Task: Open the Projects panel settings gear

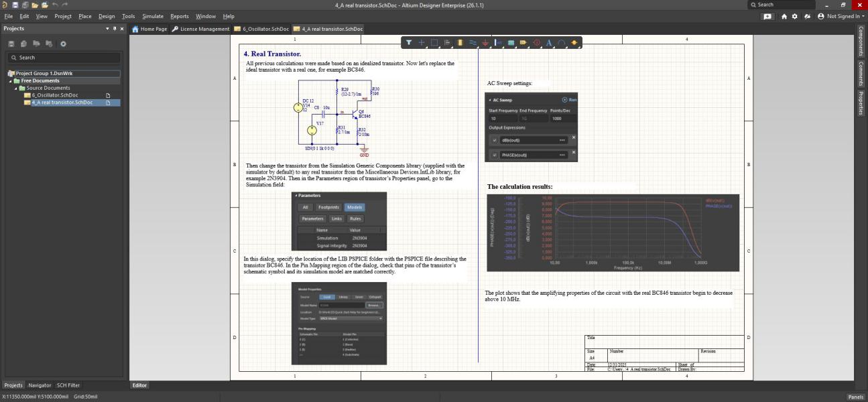Action: tap(64, 44)
